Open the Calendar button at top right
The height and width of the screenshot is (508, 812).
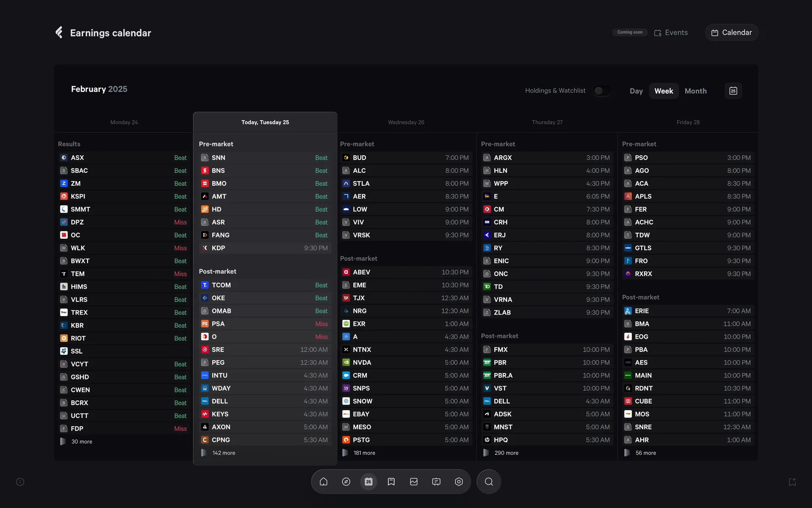(x=732, y=33)
